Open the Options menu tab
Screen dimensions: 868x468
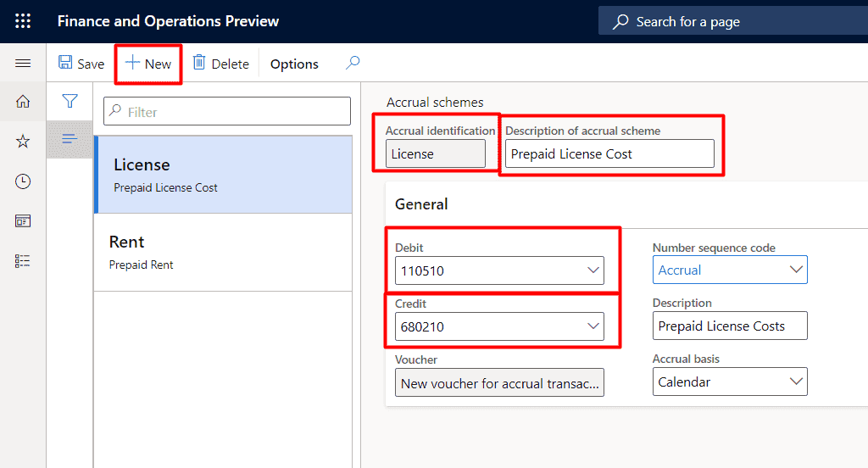tap(294, 64)
